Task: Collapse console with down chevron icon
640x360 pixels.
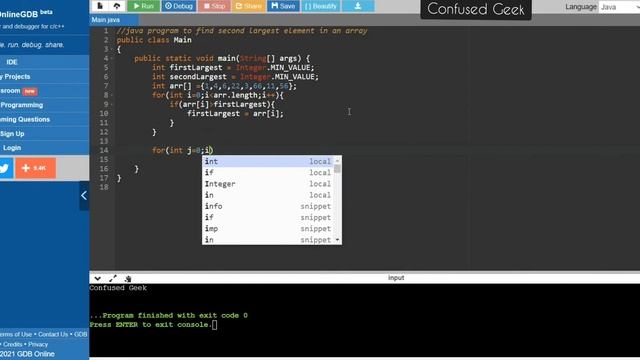Action: pyautogui.click(x=98, y=278)
